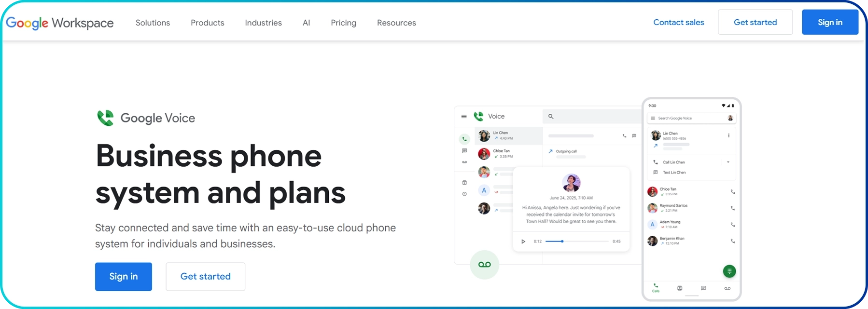Select the Chloe Tan 3:35 PM call row
The image size is (868, 309).
(x=509, y=154)
